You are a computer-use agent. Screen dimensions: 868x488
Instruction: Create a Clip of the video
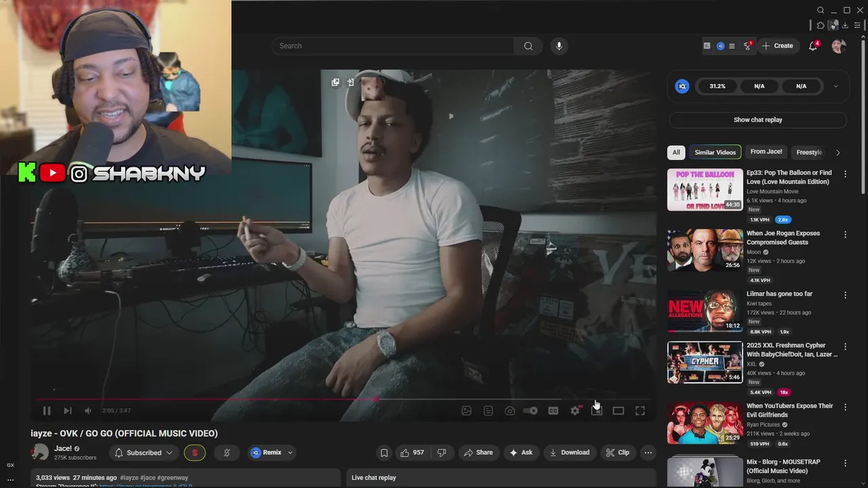[x=618, y=453]
